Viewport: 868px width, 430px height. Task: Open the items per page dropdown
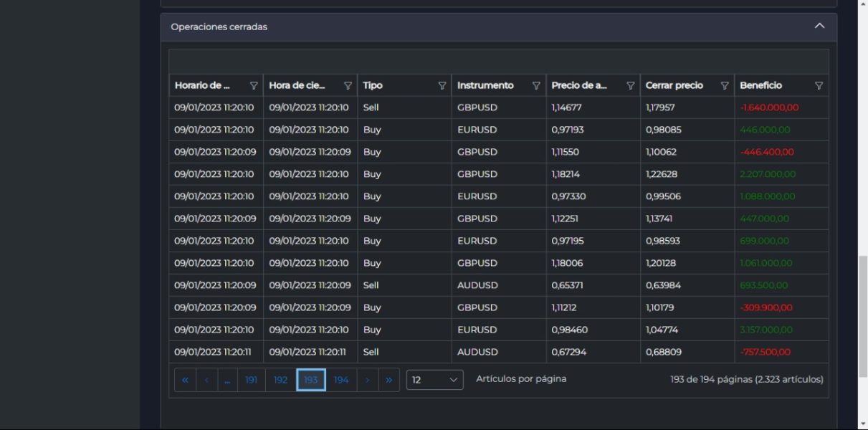pos(435,380)
